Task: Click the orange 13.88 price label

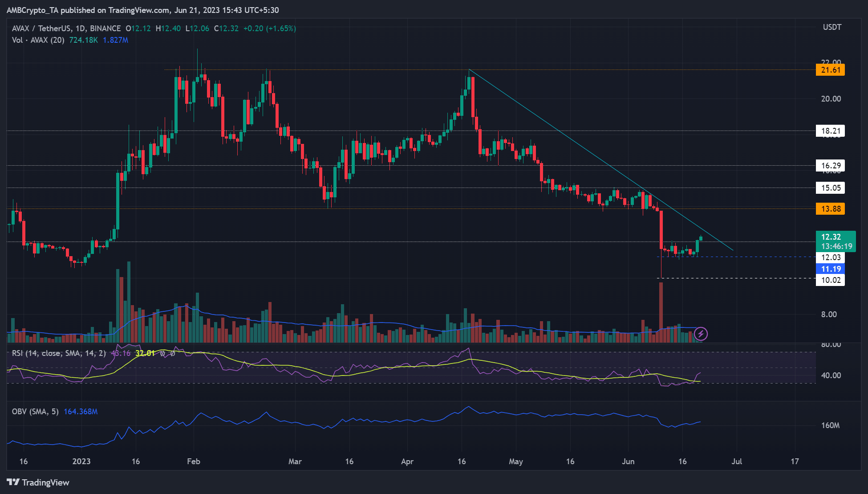Action: 830,208
